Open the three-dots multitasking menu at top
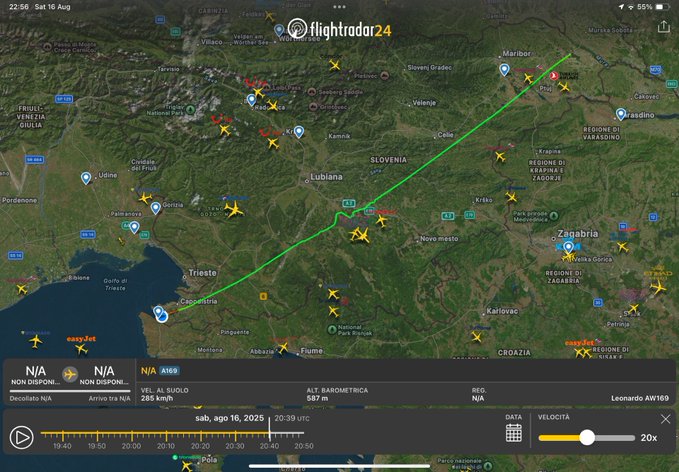 [x=340, y=7]
